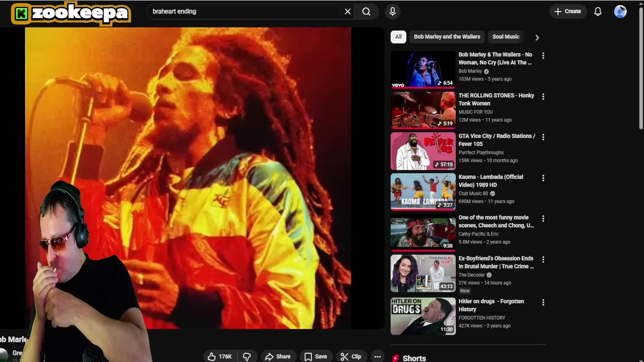Click the zookeepa logo

71,14
